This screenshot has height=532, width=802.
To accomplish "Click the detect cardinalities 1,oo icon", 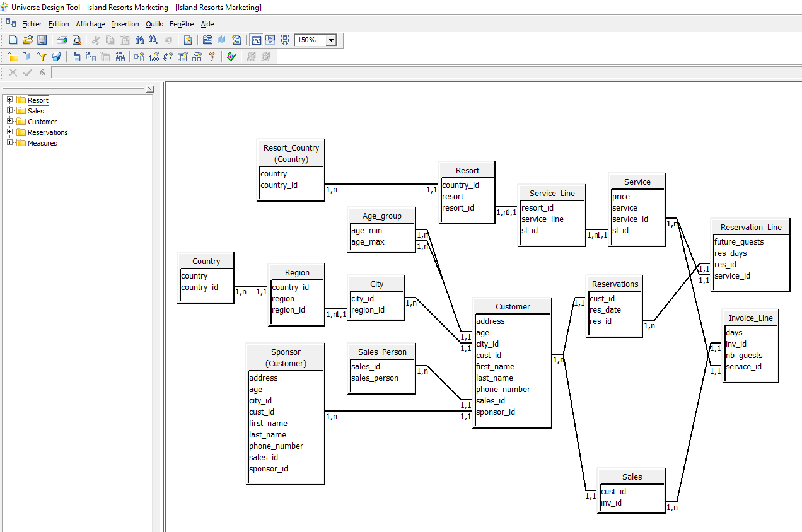I will point(154,57).
